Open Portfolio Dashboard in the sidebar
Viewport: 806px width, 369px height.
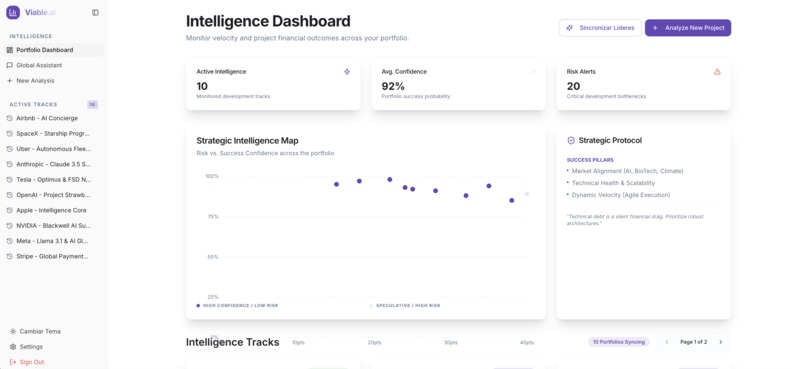click(x=54, y=50)
